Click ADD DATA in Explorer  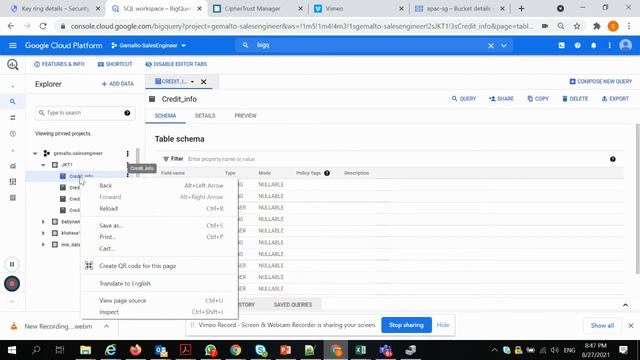[x=118, y=84]
